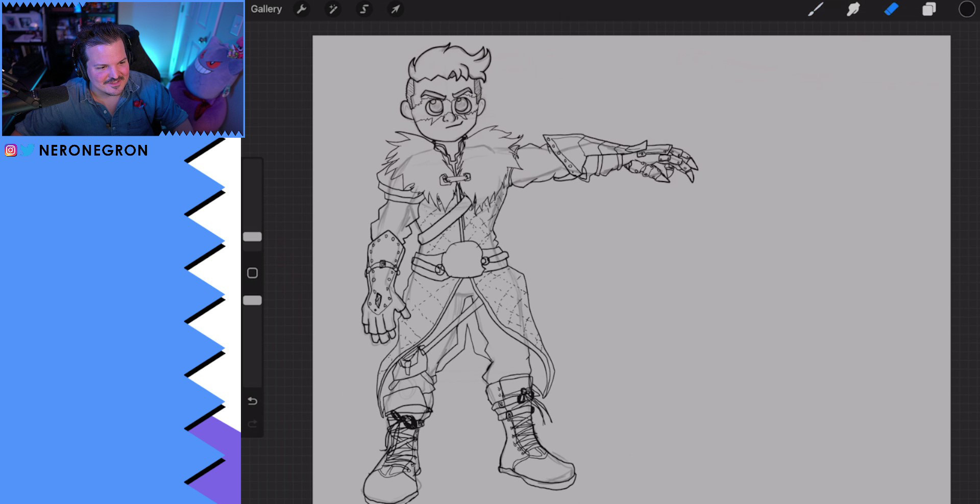980x504 pixels.
Task: Click the Twitter bird logo in overlay
Action: point(27,150)
